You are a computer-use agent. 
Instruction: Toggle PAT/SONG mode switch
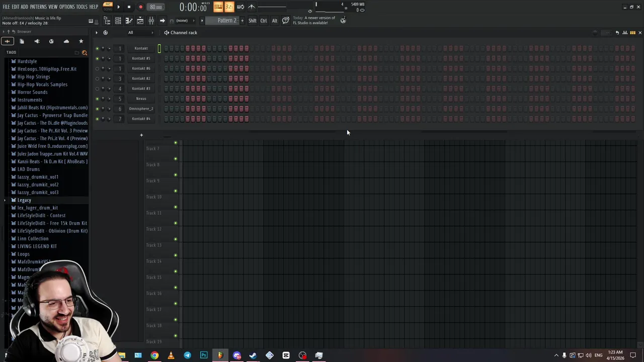tap(108, 7)
